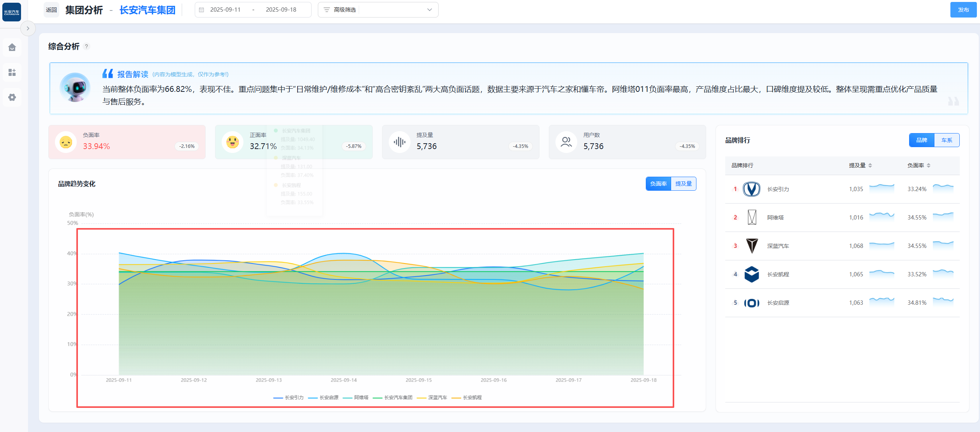
Task: Click the -4.35% change badge on the 提及量 card
Action: [520, 146]
